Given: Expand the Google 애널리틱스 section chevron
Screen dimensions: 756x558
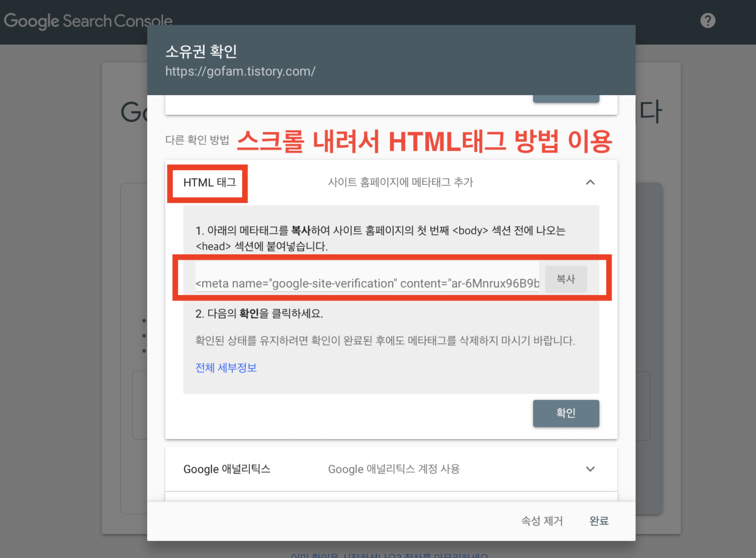Looking at the screenshot, I should [590, 469].
